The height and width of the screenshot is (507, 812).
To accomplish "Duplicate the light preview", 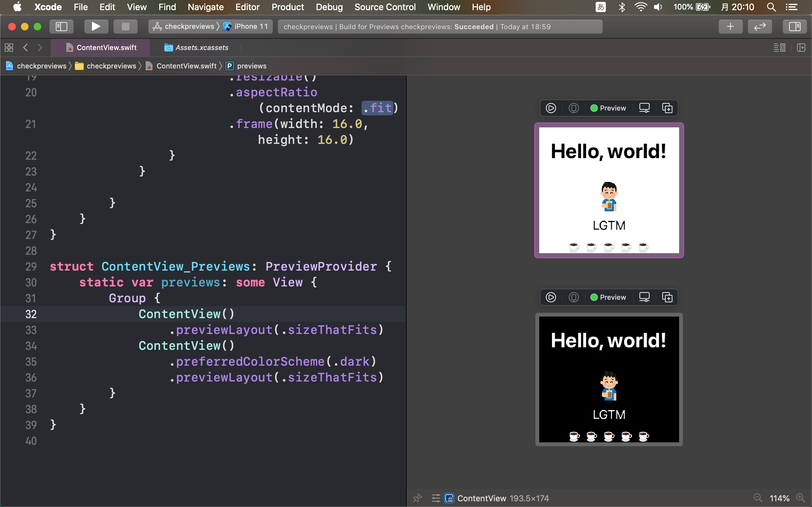I will tap(667, 108).
